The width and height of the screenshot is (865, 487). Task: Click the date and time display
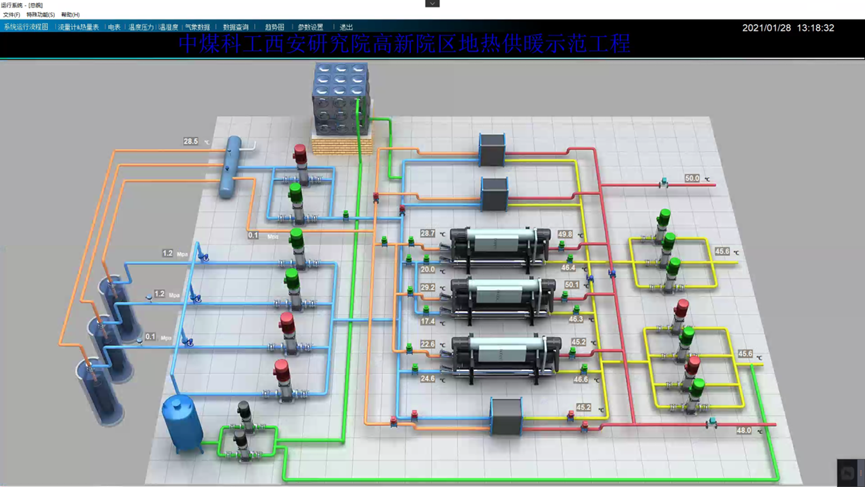(x=787, y=28)
